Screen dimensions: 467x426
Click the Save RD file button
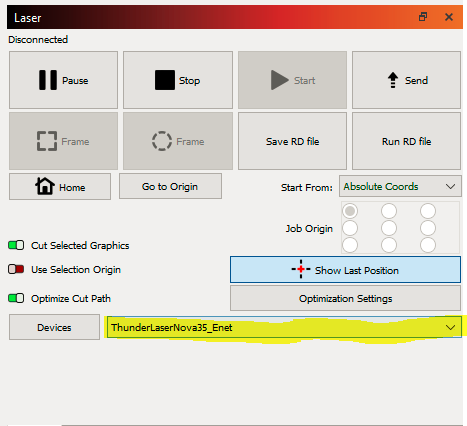pyautogui.click(x=292, y=141)
